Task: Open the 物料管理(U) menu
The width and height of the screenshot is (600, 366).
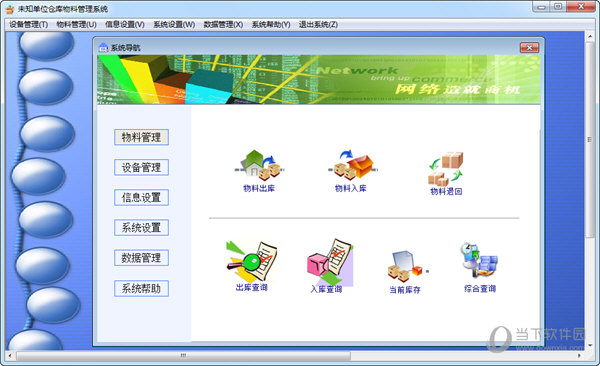Action: pos(77,25)
